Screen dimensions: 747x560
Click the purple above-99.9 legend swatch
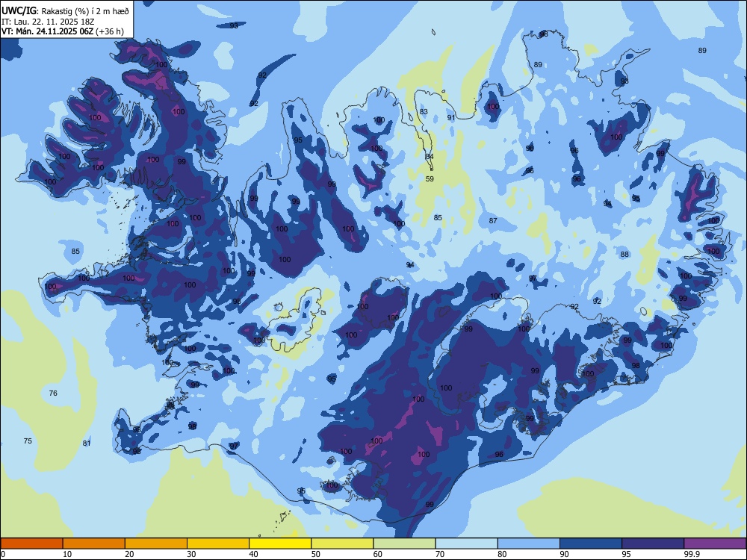715,544
